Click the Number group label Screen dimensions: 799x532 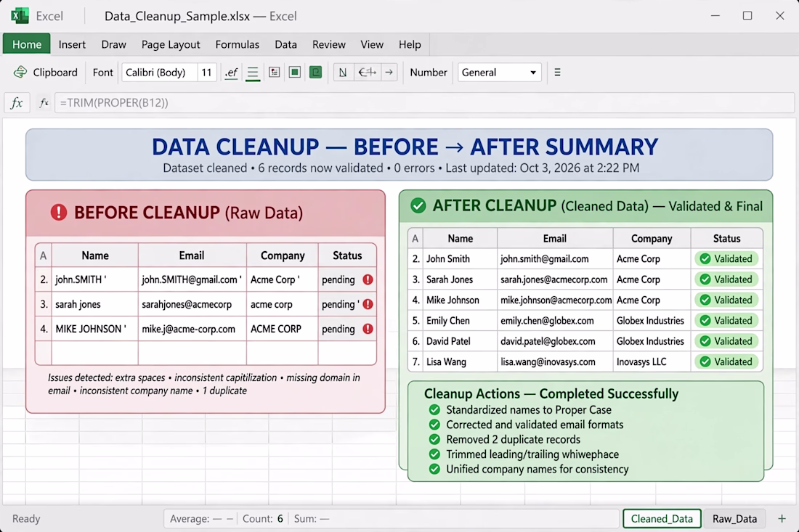click(x=428, y=73)
